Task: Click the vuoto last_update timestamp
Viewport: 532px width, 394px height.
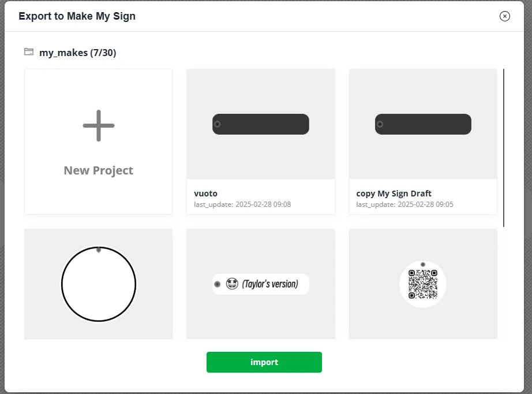Action: click(x=242, y=205)
